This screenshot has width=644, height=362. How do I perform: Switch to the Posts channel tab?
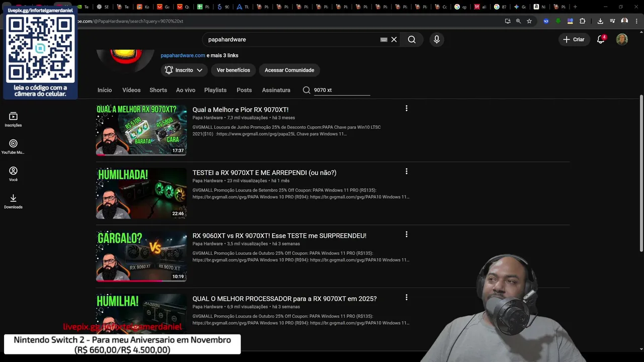pyautogui.click(x=244, y=90)
